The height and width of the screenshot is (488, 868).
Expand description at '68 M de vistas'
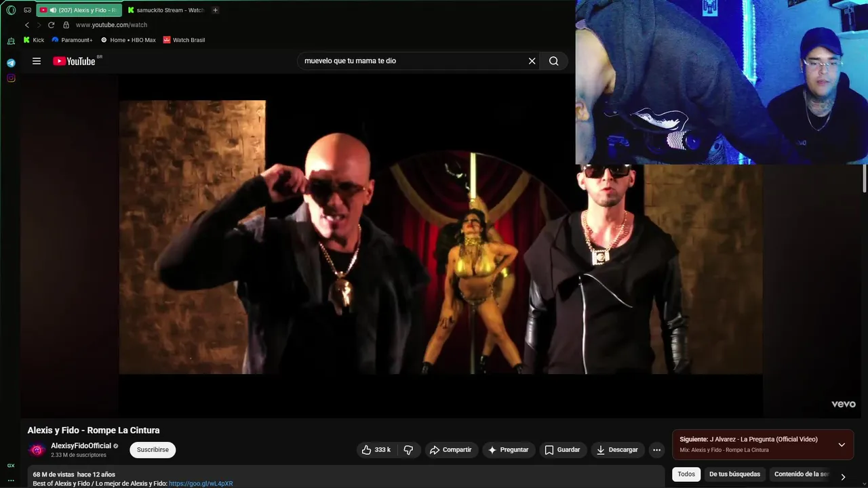74,474
